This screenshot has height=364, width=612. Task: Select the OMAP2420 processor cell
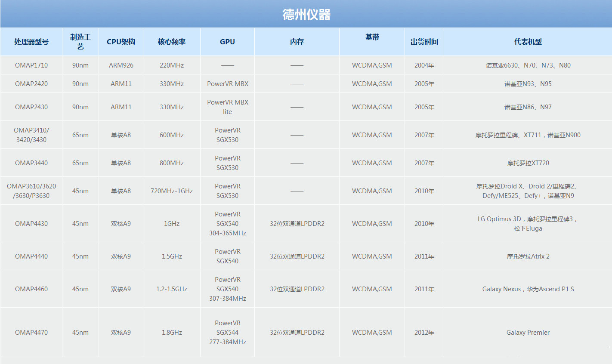click(x=31, y=84)
